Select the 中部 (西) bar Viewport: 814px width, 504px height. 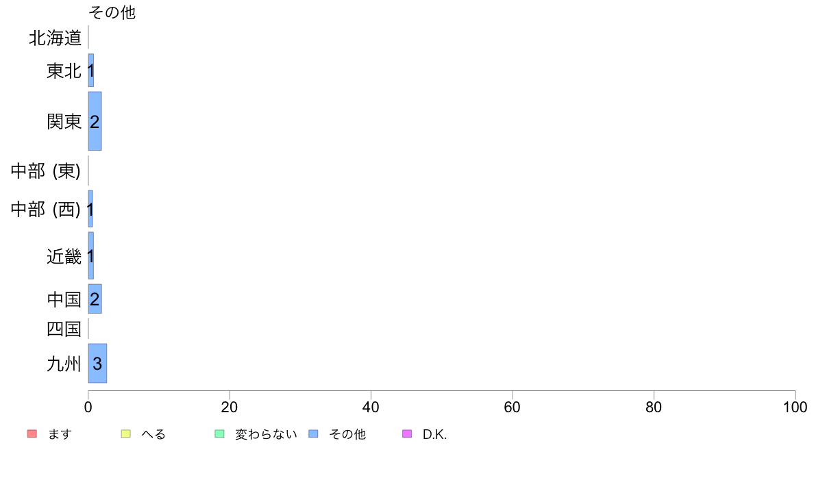point(90,209)
